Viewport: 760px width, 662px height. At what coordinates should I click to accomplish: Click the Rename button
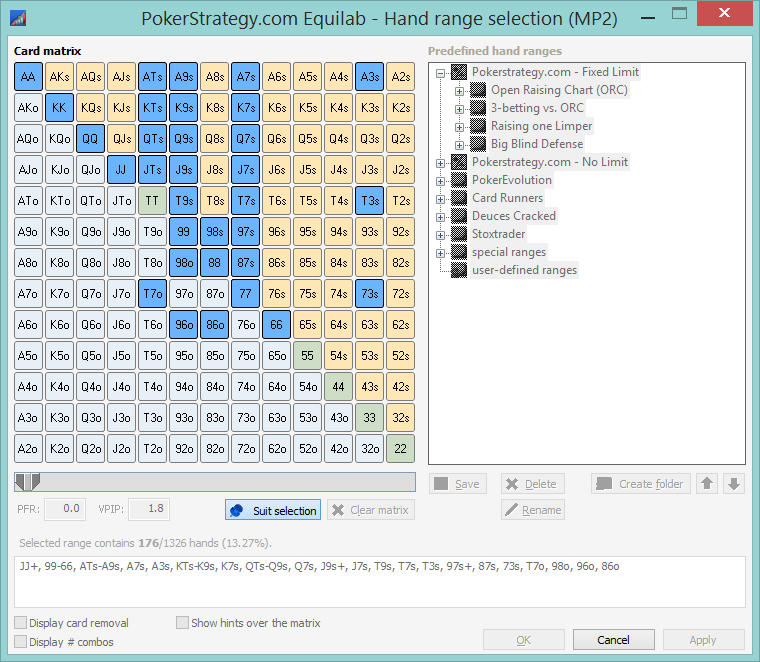point(533,510)
